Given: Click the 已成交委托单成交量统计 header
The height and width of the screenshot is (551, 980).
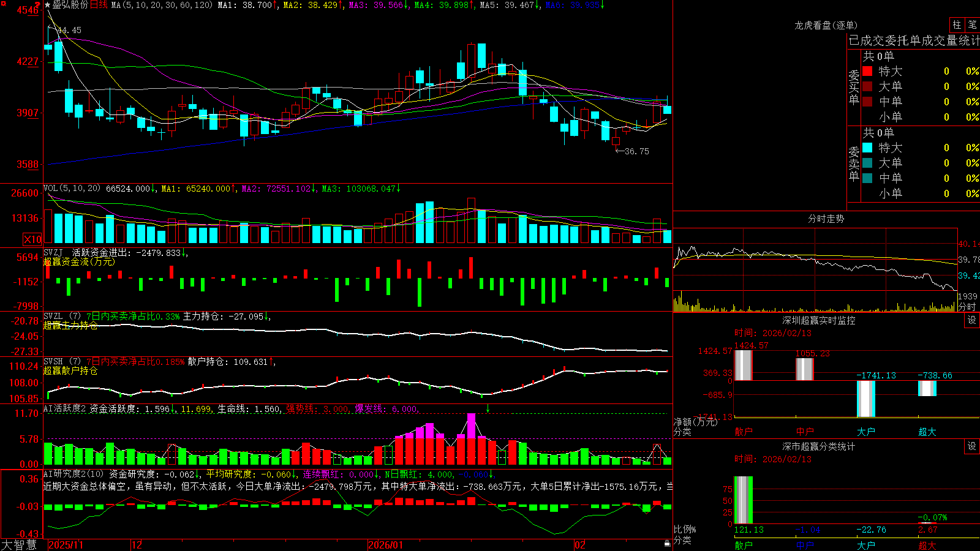Looking at the screenshot, I should pos(914,40).
